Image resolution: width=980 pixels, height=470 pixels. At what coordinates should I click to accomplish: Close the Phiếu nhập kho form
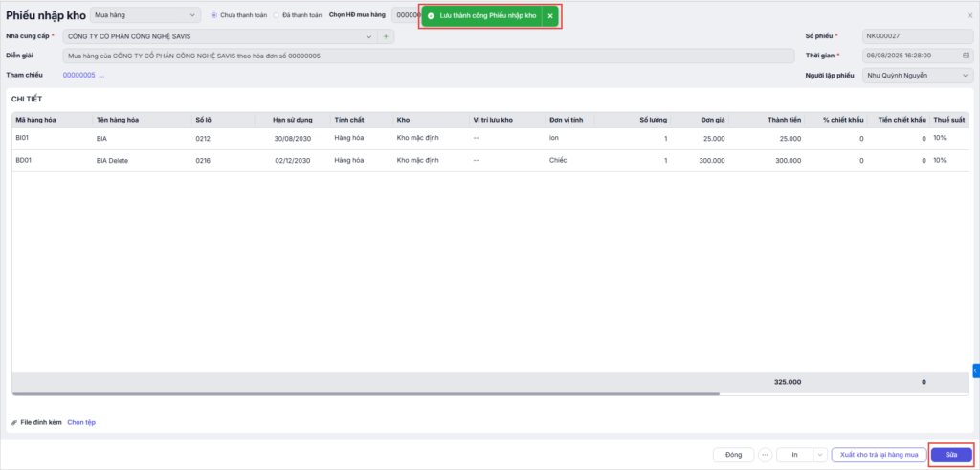click(x=969, y=15)
